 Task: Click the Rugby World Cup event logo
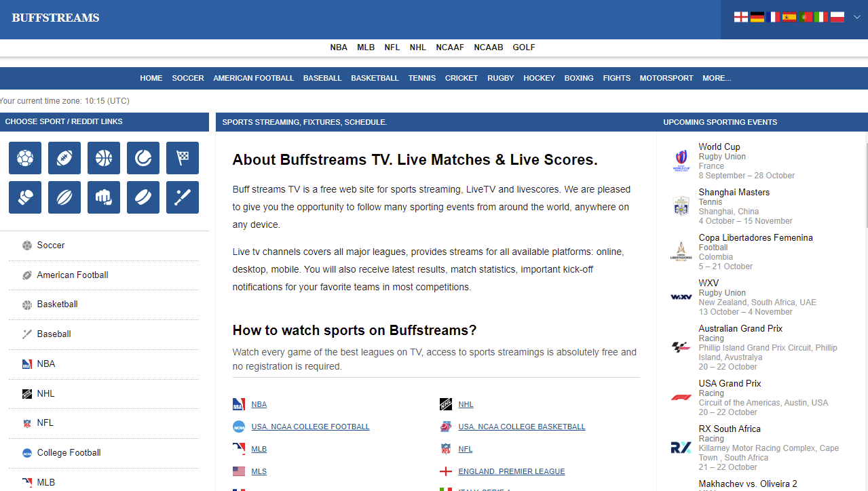tap(681, 161)
